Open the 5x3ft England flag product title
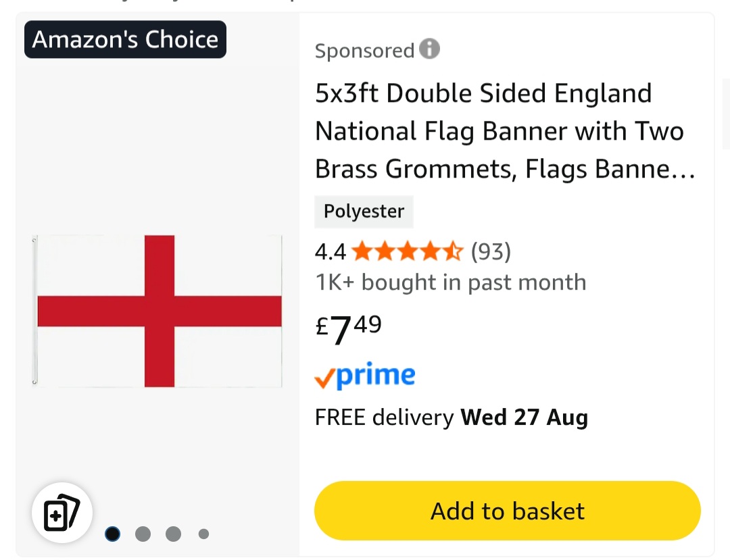The width and height of the screenshot is (730, 560). [x=505, y=131]
